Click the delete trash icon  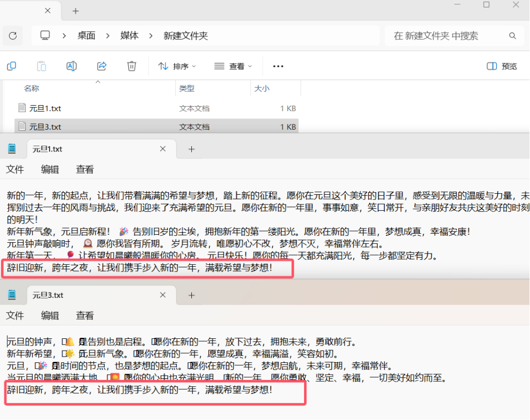(x=131, y=66)
